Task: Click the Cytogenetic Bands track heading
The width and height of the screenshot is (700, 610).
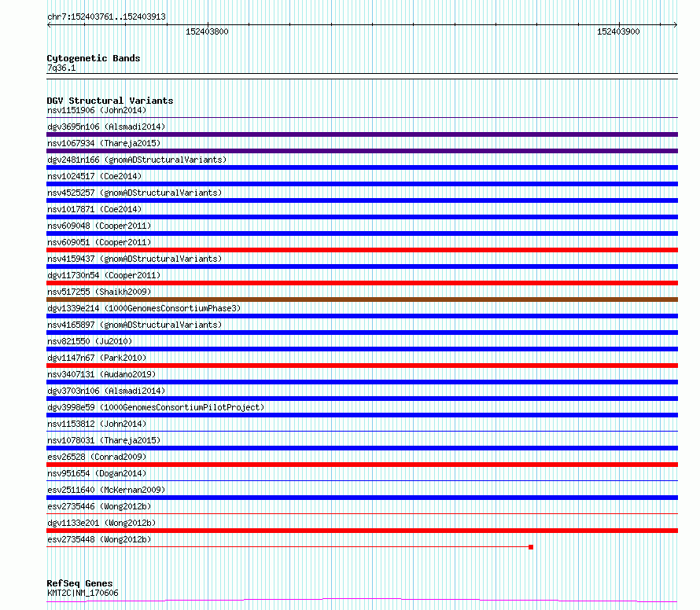Action: (94, 58)
